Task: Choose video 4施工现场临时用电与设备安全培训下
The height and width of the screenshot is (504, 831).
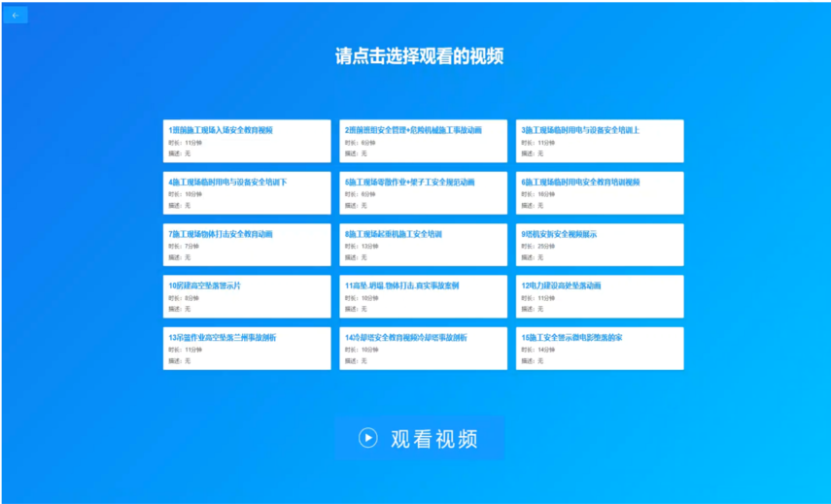Action: pos(247,192)
